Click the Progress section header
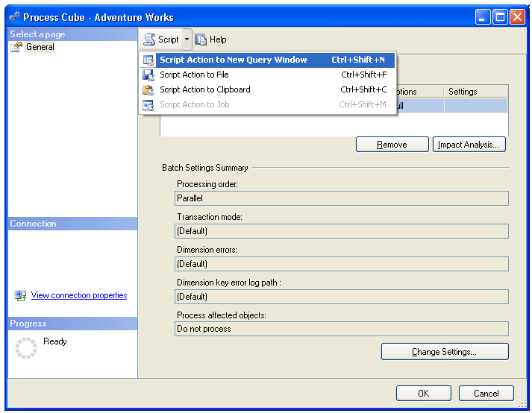The image size is (532, 413). click(72, 324)
